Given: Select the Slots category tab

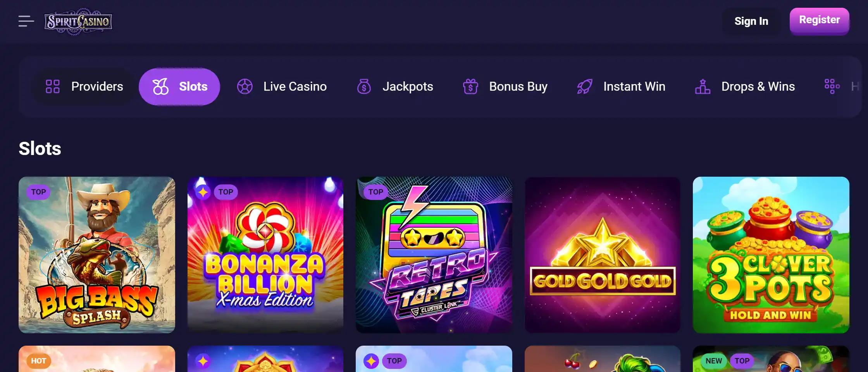Looking at the screenshot, I should (179, 86).
